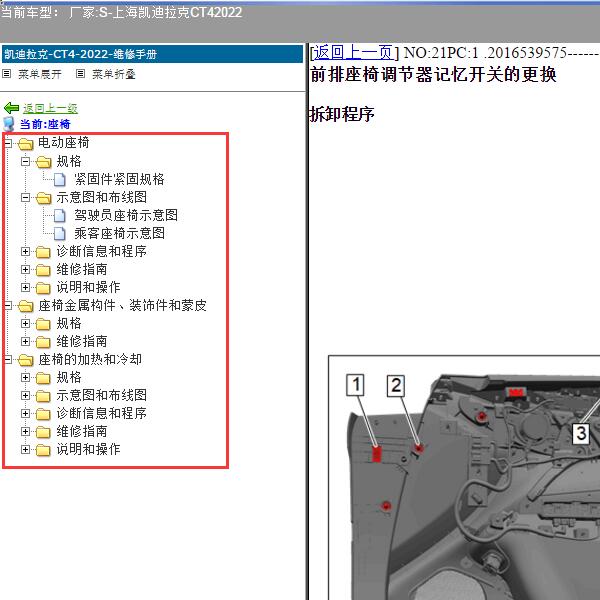Click the 座椅金属构件、装饰件和蒙皮 folder icon
Screen dimensions: 600x600
pos(25,306)
